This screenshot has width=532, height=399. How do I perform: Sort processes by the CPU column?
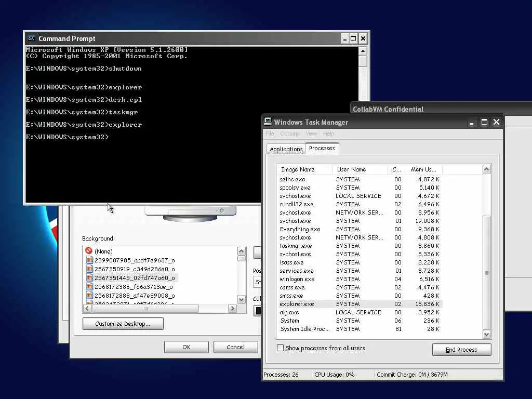tap(396, 169)
